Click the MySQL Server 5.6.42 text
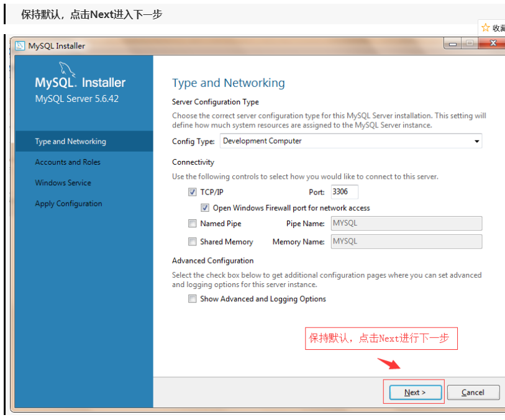The height and width of the screenshot is (420, 505). pyautogui.click(x=76, y=99)
